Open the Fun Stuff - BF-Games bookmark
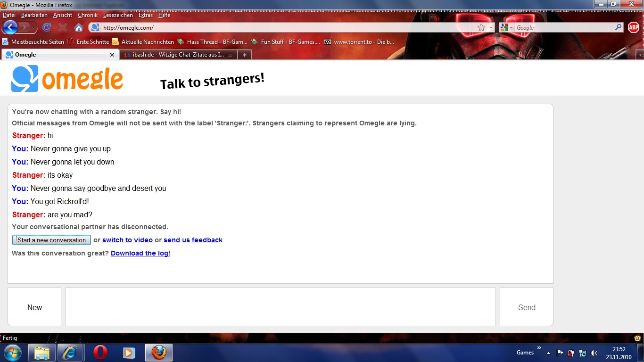 tap(286, 42)
